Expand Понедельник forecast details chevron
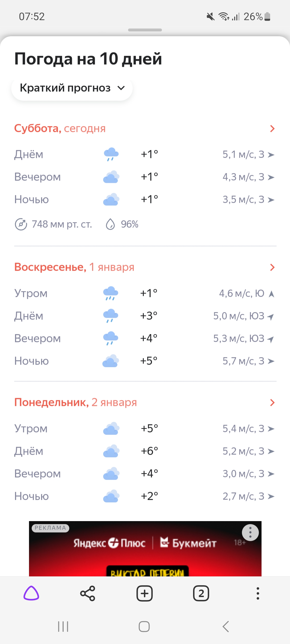The height and width of the screenshot is (644, 290). coord(272,402)
